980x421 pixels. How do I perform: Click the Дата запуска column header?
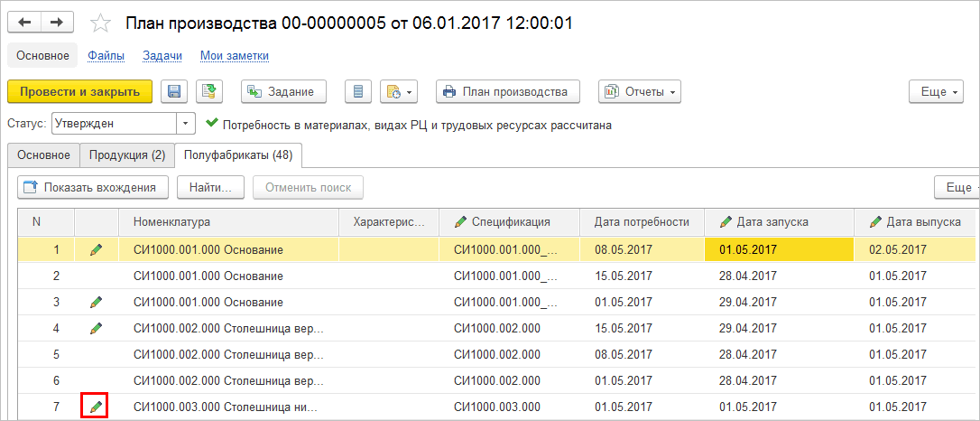780,221
